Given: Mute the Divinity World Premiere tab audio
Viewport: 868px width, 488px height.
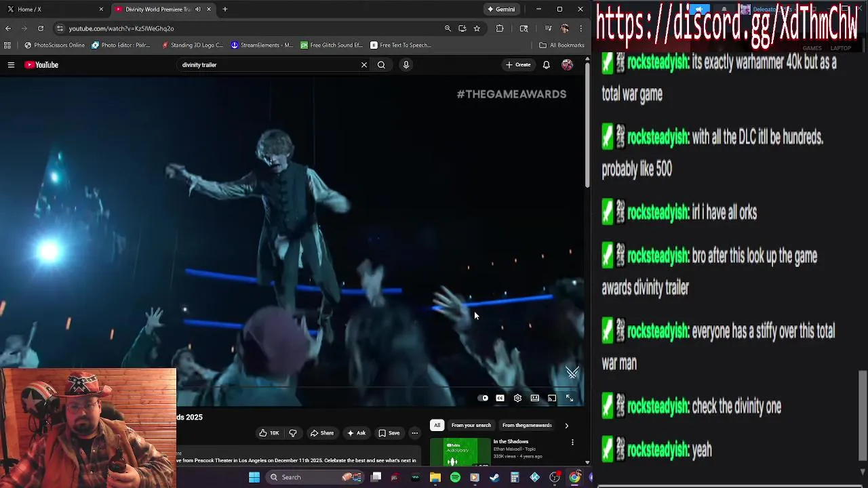Looking at the screenshot, I should tap(197, 9).
